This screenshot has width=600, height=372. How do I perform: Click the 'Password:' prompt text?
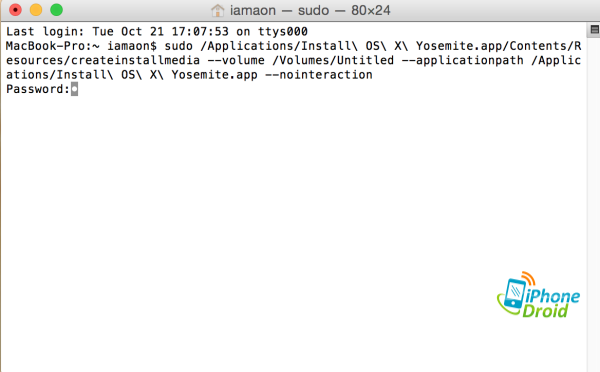coord(38,89)
